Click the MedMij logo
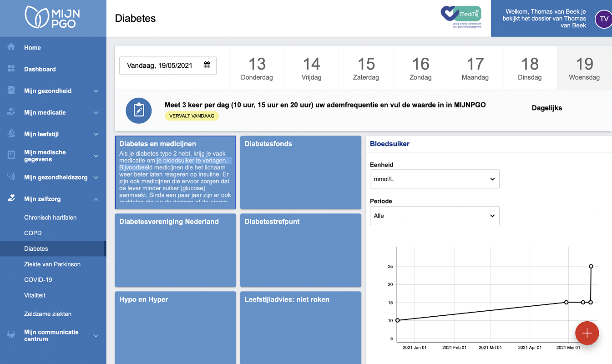 [460, 17]
